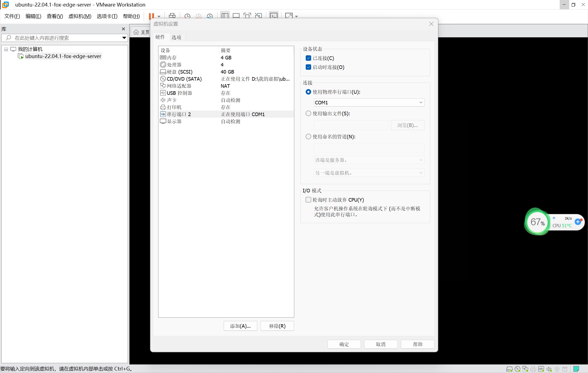Open the 另一端是虚拟机 dropdown
The height and width of the screenshot is (373, 588).
click(x=369, y=173)
